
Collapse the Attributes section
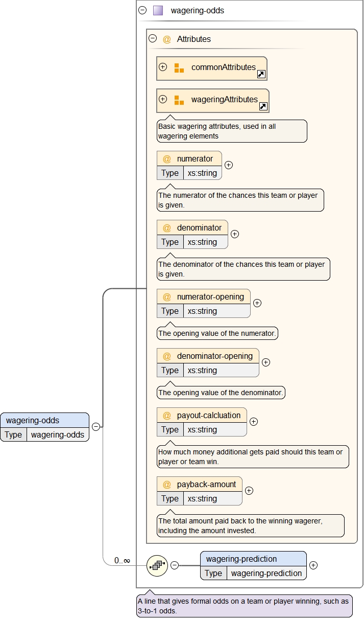(152, 38)
